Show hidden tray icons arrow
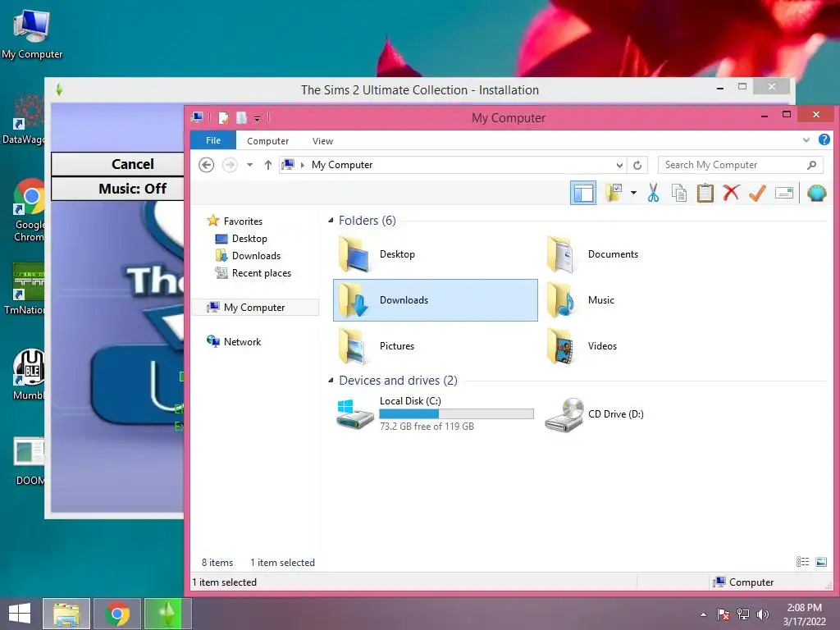The image size is (840, 630). 703,614
